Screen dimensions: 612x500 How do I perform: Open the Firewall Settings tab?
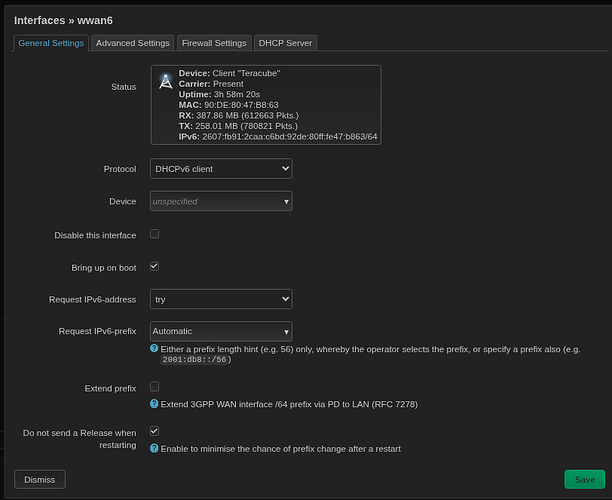coord(214,43)
